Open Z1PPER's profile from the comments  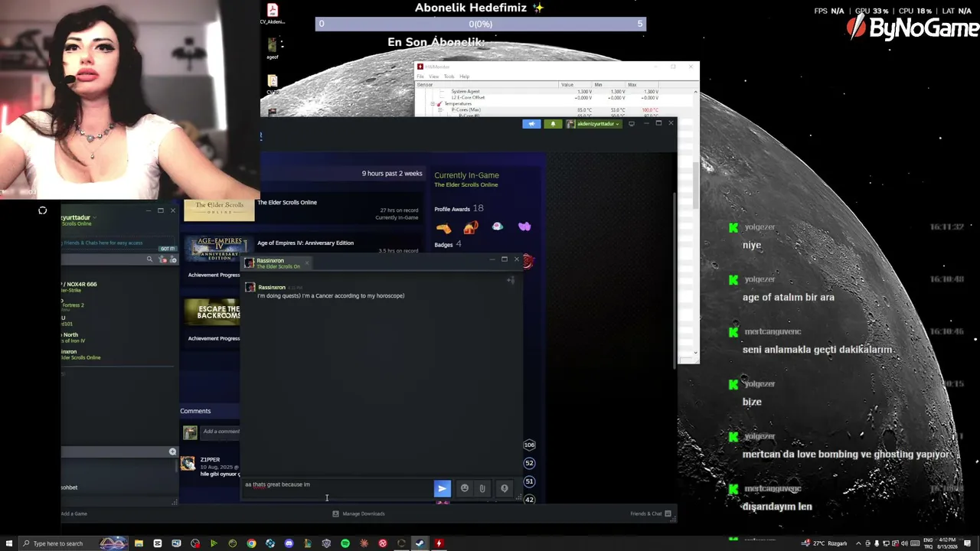click(210, 460)
